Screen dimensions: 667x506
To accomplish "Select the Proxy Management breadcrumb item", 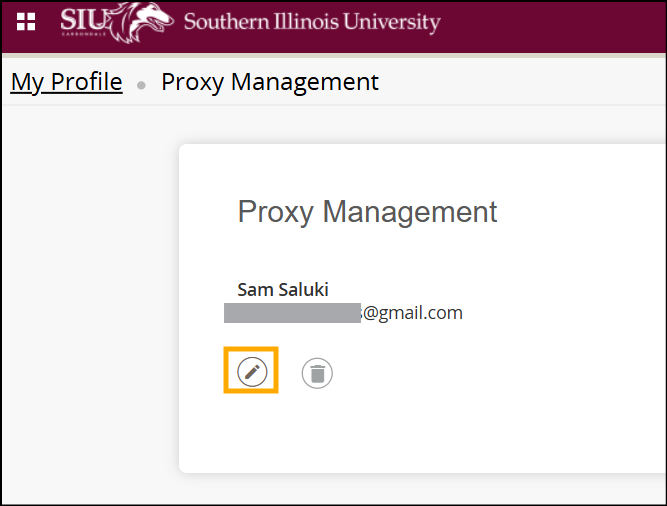I will [x=270, y=82].
